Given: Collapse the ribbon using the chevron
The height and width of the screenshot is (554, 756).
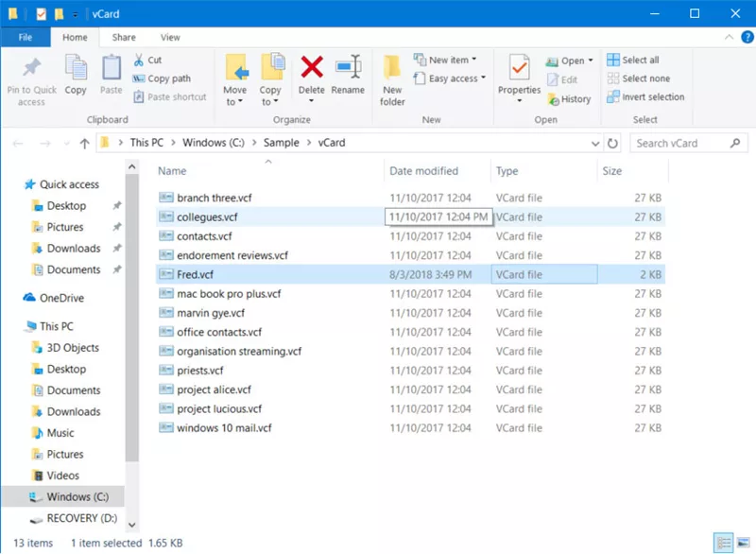Looking at the screenshot, I should point(729,37).
